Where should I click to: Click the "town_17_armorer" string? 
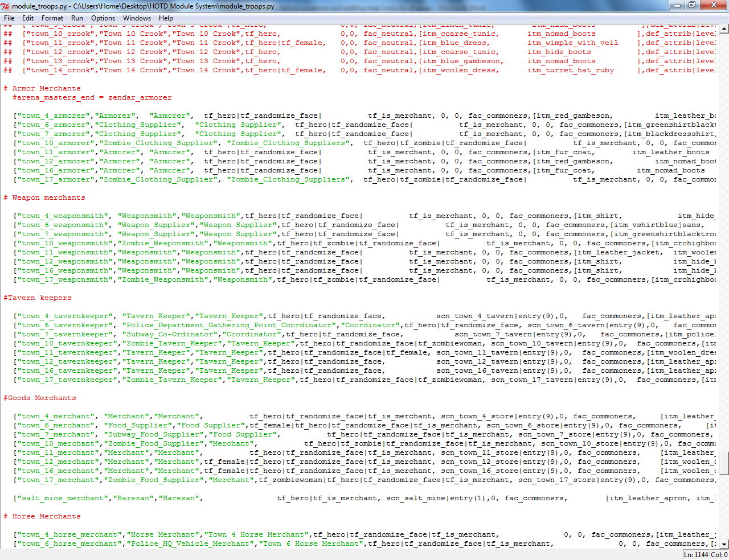tap(56, 179)
